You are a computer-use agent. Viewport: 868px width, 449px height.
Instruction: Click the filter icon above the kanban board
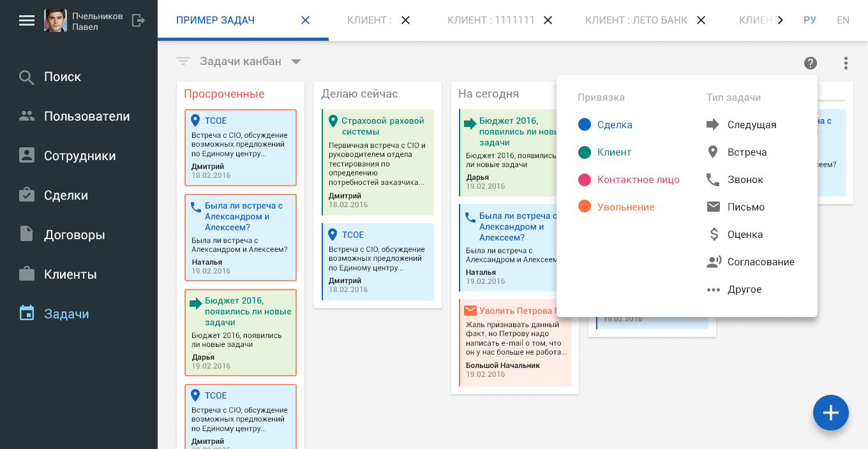click(x=183, y=61)
